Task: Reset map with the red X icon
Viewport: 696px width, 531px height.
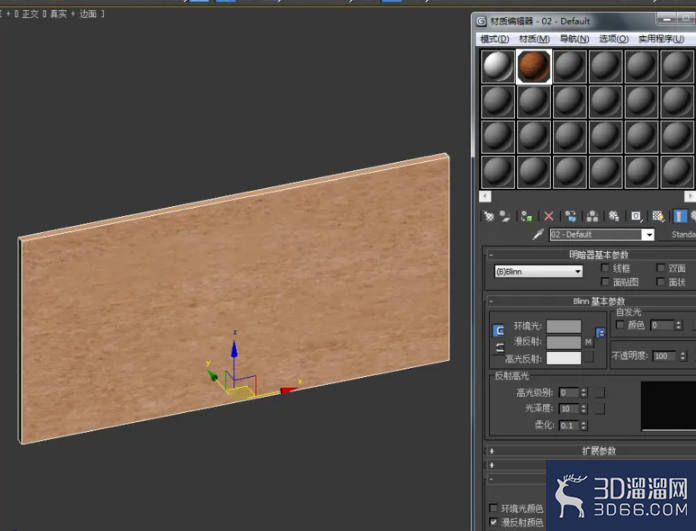Action: point(549,216)
